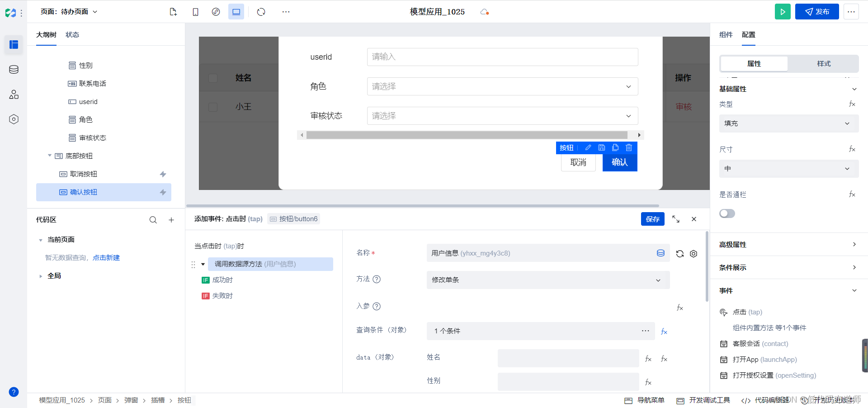Click the 发布 publish button
Screen dimensions: 868x408
(x=817, y=12)
